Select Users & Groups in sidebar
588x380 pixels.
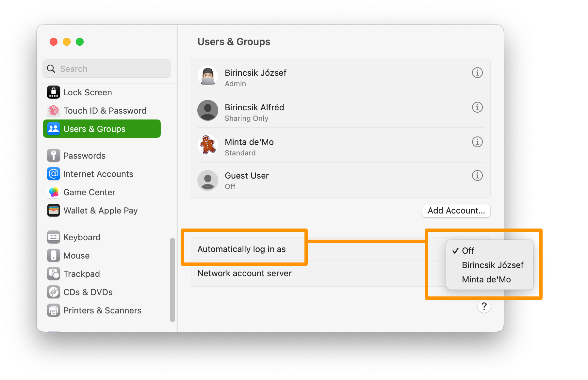(x=102, y=129)
